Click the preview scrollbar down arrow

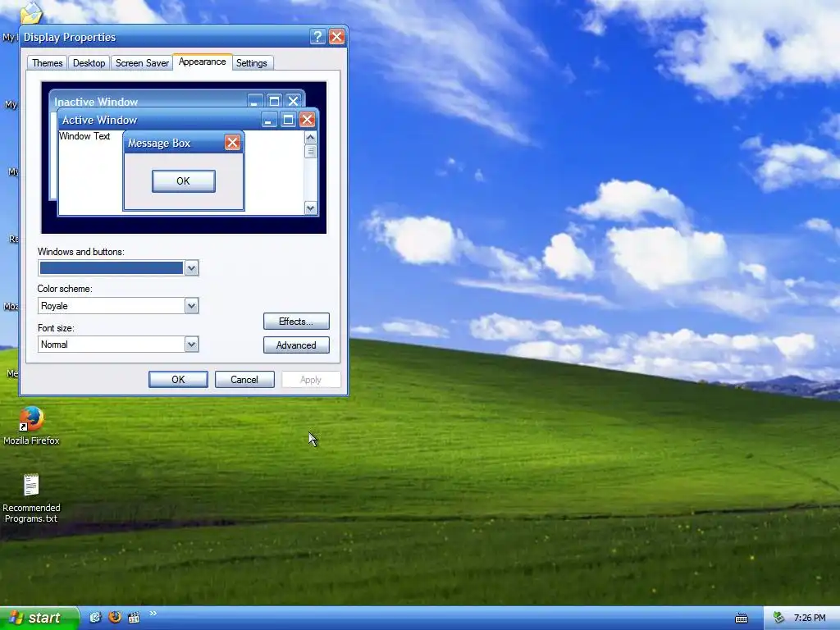coord(310,208)
